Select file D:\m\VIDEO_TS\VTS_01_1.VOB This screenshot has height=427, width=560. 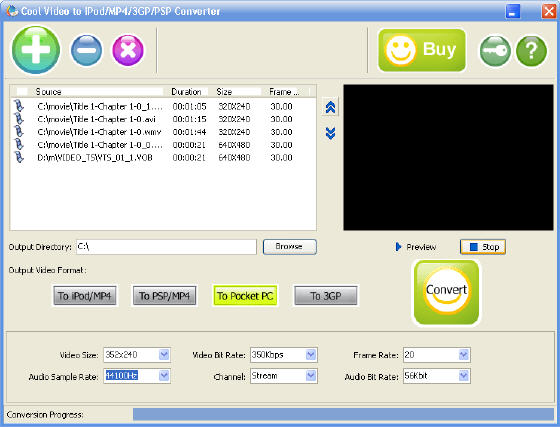(95, 157)
